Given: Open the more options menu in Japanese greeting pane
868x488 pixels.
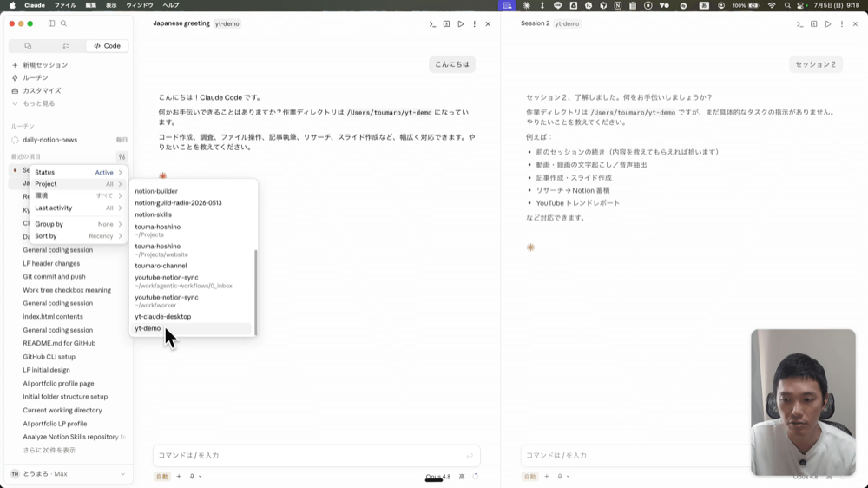Looking at the screenshot, I should (x=475, y=23).
